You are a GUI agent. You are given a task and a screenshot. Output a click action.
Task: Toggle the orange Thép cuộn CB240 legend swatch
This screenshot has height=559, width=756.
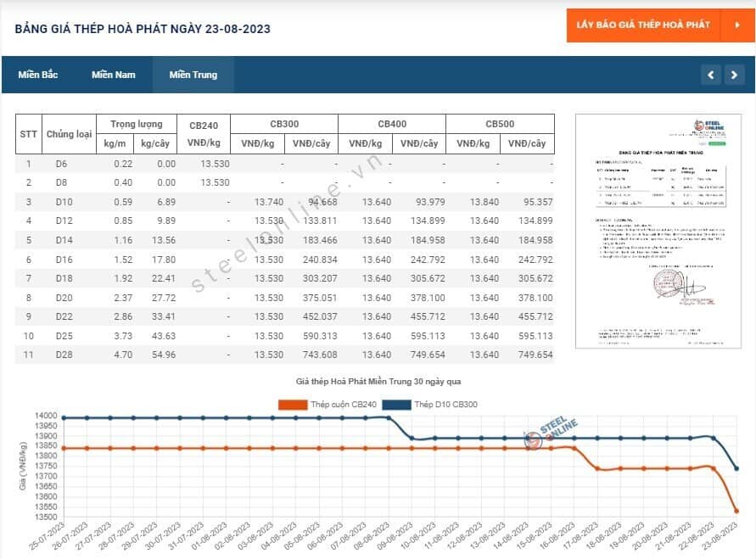(x=293, y=405)
